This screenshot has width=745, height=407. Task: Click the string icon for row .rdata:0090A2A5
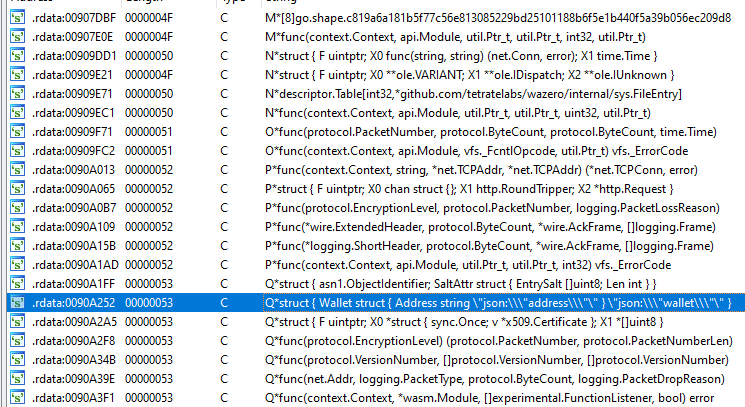[x=18, y=322]
